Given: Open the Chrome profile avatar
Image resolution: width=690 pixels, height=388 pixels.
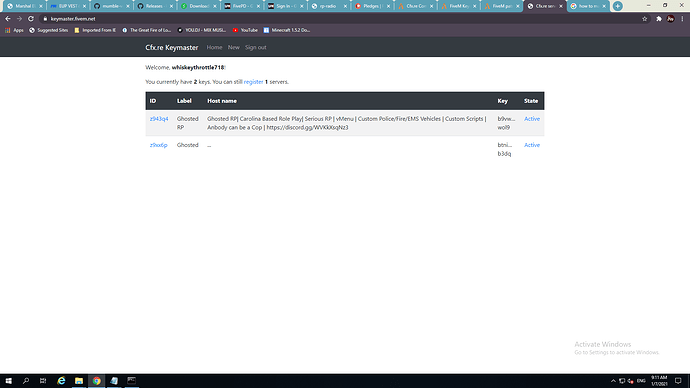Looking at the screenshot, I should 670,19.
